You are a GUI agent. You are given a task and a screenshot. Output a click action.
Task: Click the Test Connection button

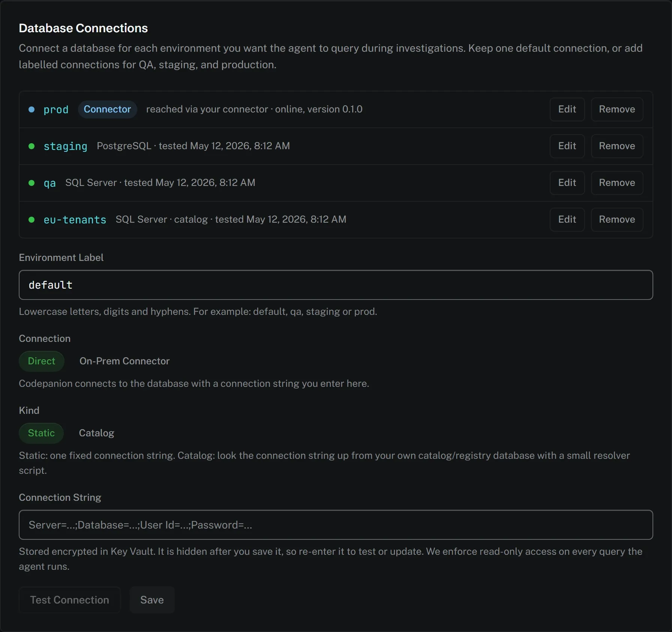(70, 600)
